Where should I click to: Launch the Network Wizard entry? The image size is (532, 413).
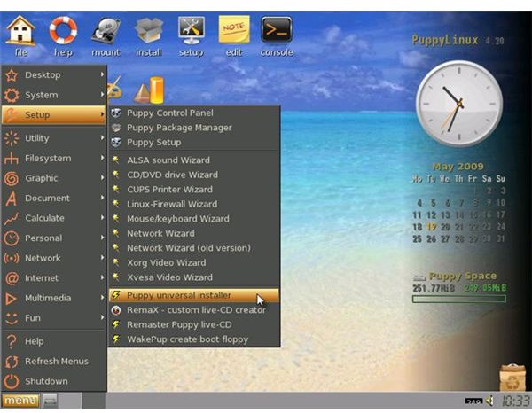(x=194, y=233)
